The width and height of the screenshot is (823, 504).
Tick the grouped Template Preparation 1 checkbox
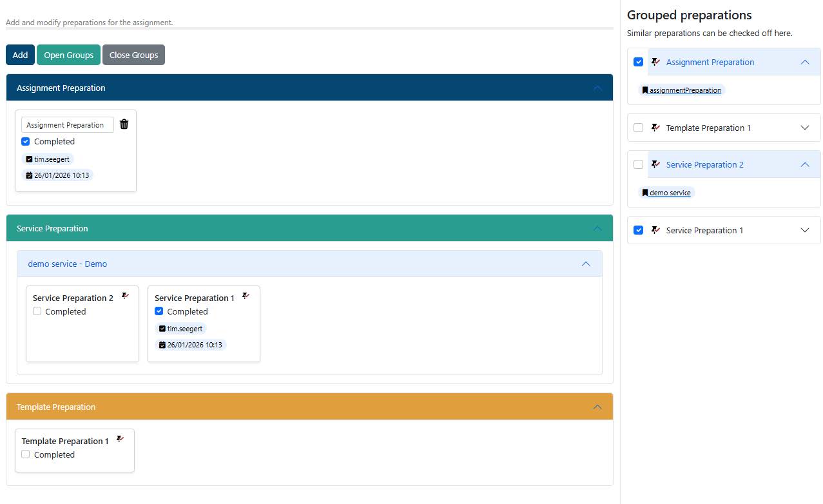[x=638, y=128]
